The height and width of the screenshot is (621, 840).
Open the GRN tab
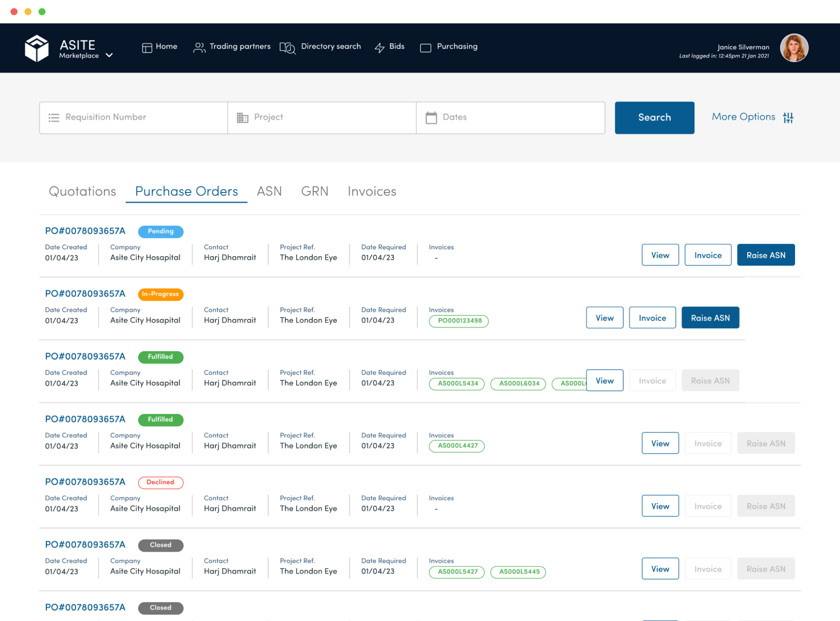(x=315, y=191)
